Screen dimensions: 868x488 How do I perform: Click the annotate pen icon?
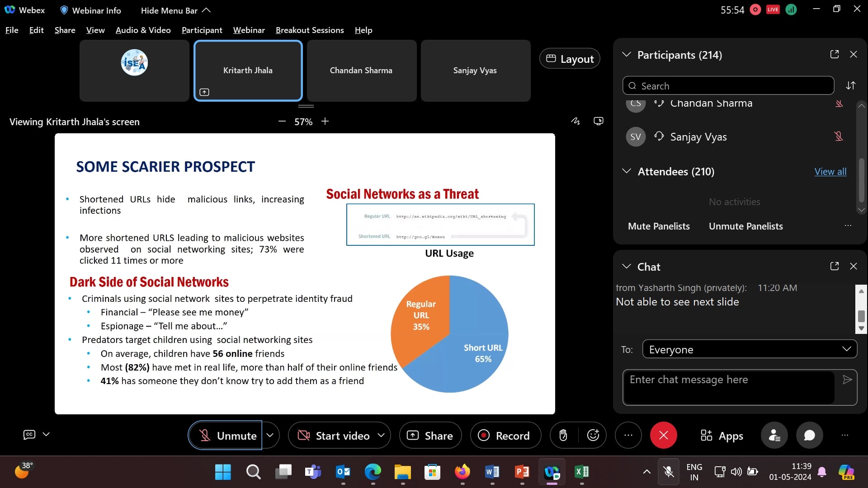(575, 121)
